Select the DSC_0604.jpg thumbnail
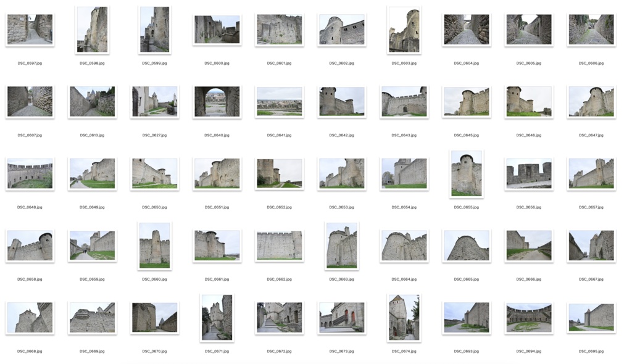This screenshot has height=364, width=632. click(x=467, y=30)
